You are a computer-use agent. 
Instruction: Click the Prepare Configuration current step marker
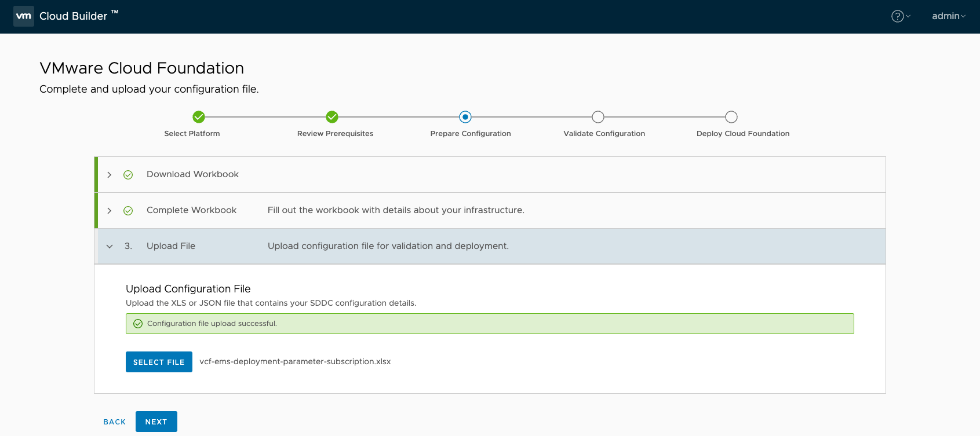click(x=465, y=117)
